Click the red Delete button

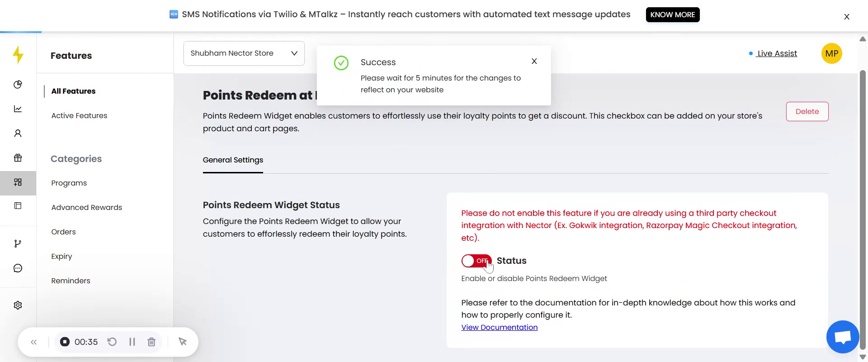(x=807, y=112)
